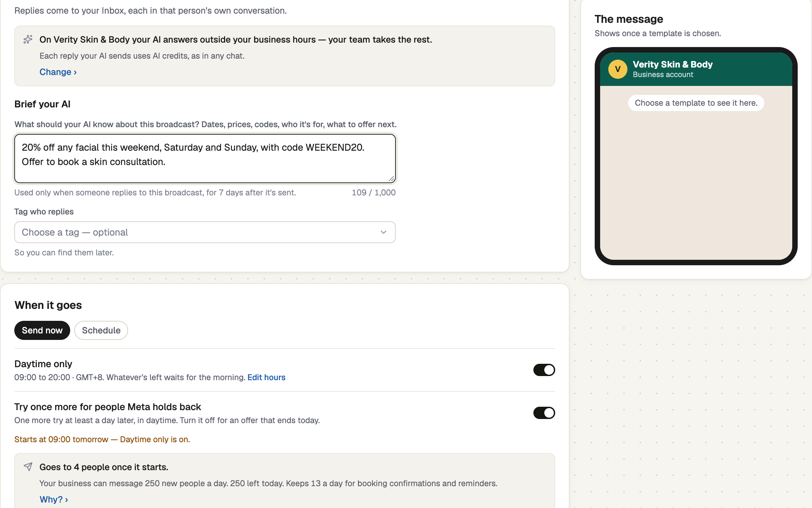Click the Starts at 09:00 tomorrow notice
The image size is (812, 508).
click(102, 439)
